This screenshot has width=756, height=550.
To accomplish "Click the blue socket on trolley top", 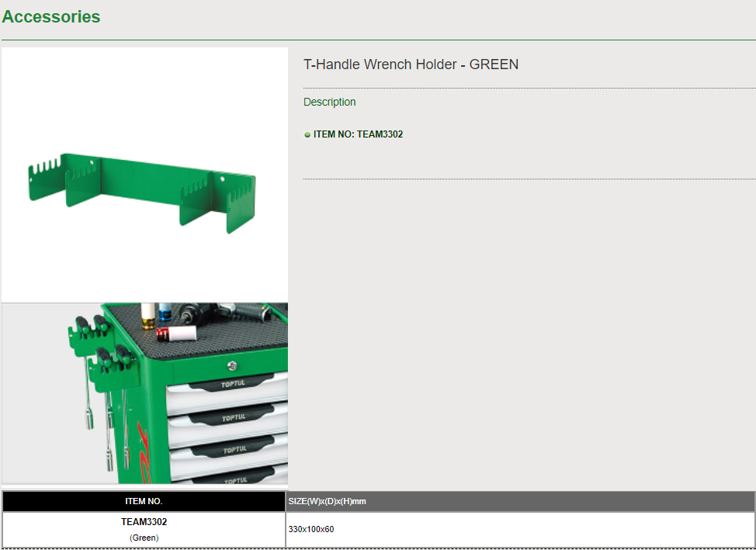I will click(165, 313).
